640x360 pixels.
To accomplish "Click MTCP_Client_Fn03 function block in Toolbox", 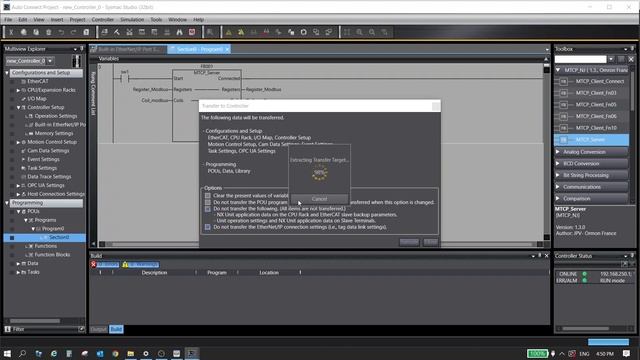I will coord(591,93).
